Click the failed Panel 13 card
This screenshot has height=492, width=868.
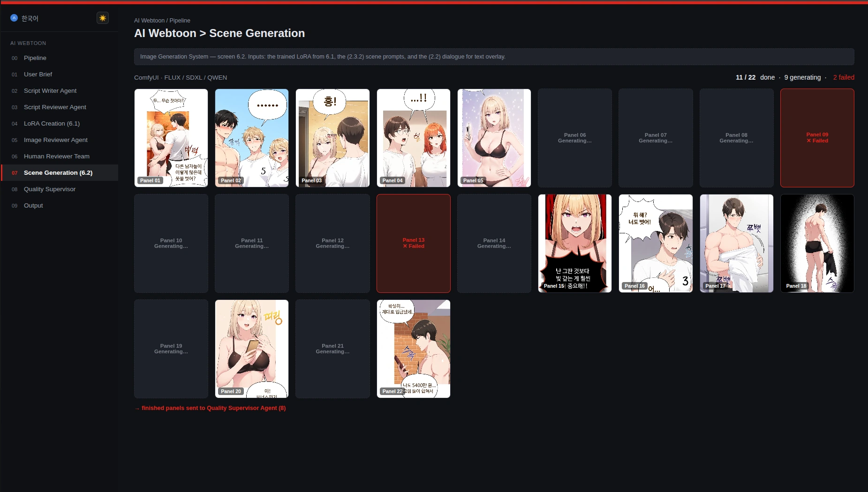(414, 243)
